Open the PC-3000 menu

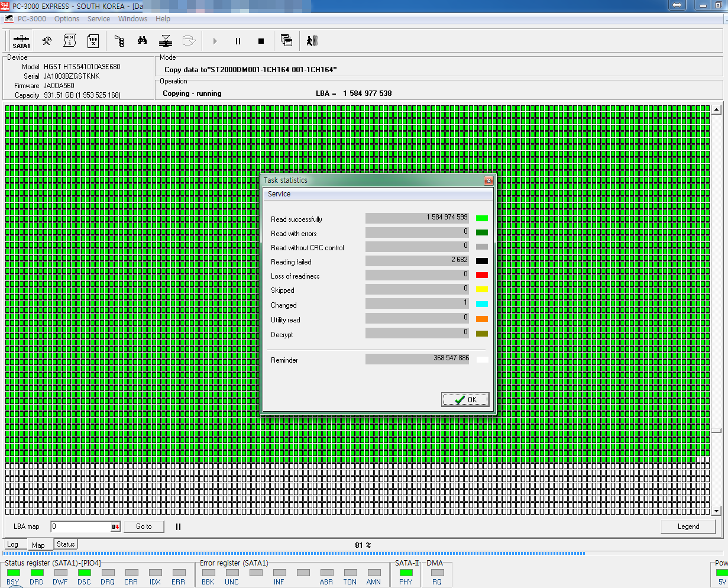tap(32, 19)
